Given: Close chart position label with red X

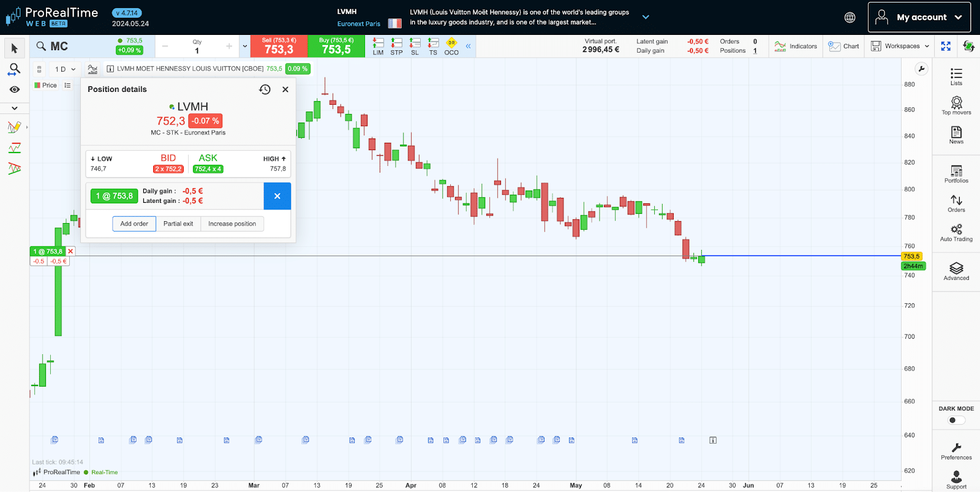Looking at the screenshot, I should pyautogui.click(x=70, y=251).
